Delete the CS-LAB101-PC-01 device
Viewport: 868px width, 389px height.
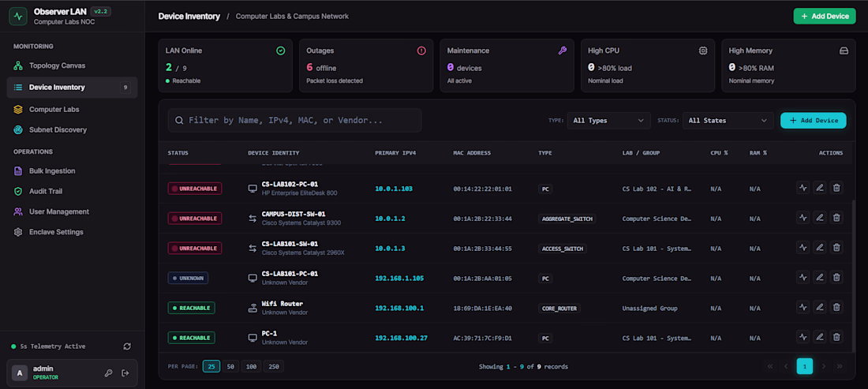pos(837,278)
